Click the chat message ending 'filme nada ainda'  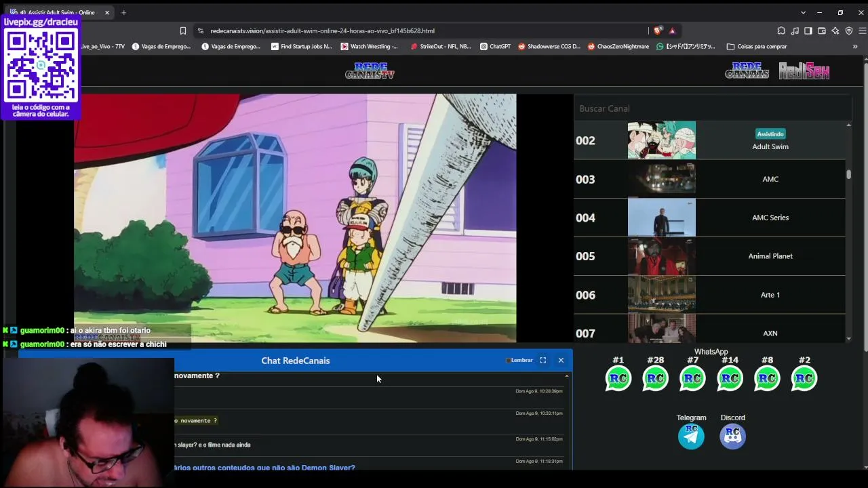(x=213, y=445)
